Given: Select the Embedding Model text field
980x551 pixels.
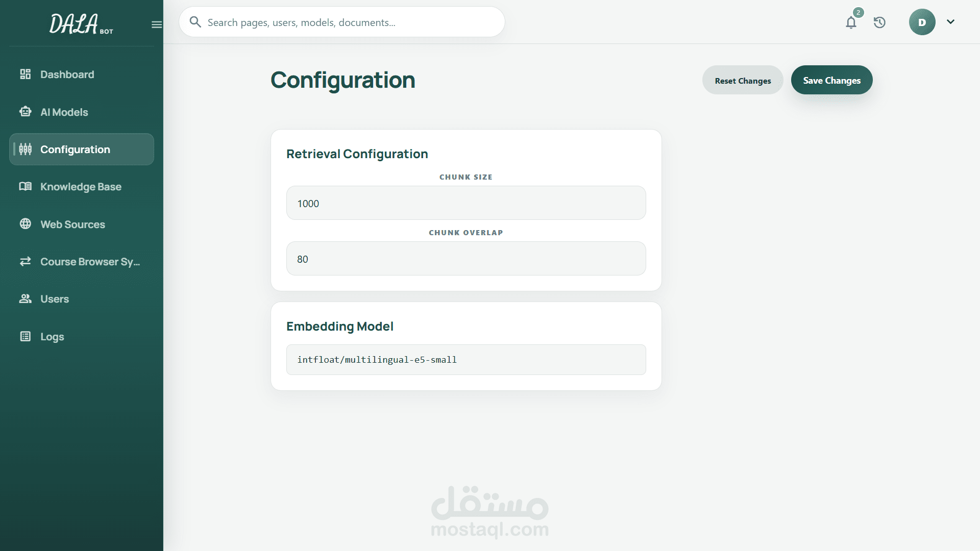Looking at the screenshot, I should click(x=466, y=360).
